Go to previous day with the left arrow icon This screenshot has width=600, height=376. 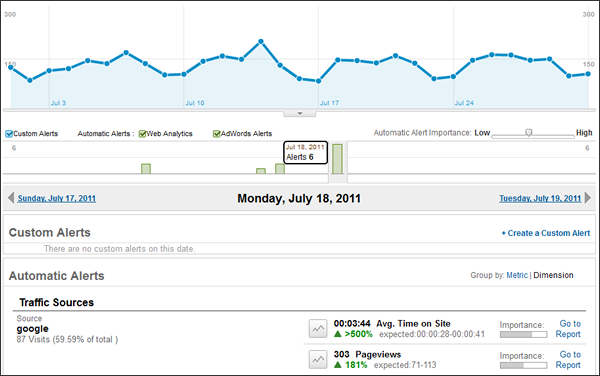click(11, 198)
